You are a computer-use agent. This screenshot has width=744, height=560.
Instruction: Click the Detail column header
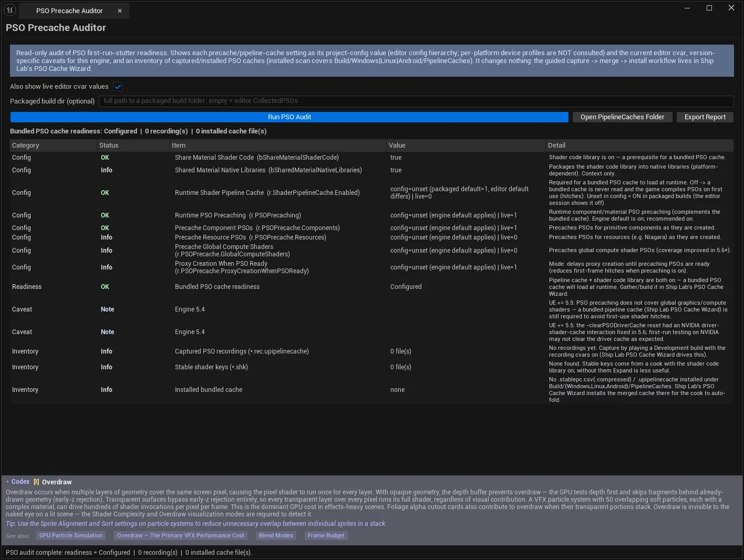(639, 146)
